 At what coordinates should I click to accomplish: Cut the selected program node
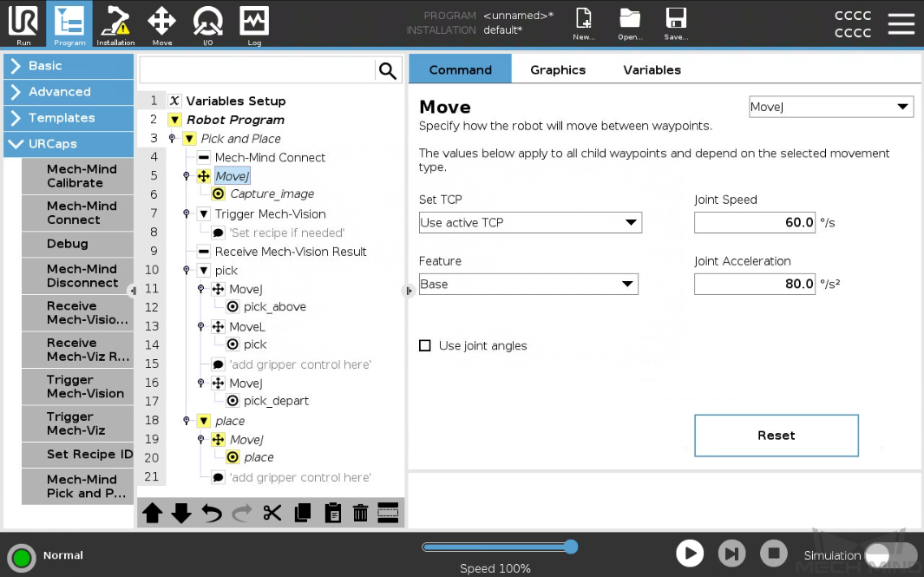[272, 513]
